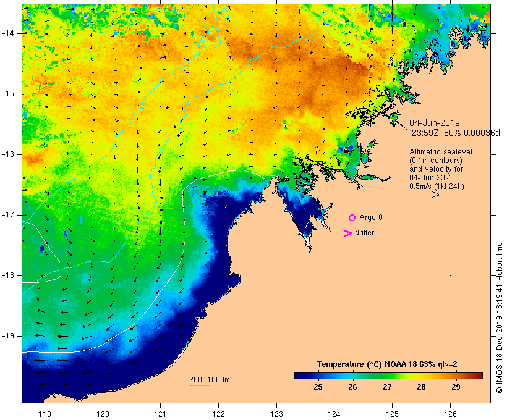Click the 'drifter' legend label

click(x=364, y=233)
